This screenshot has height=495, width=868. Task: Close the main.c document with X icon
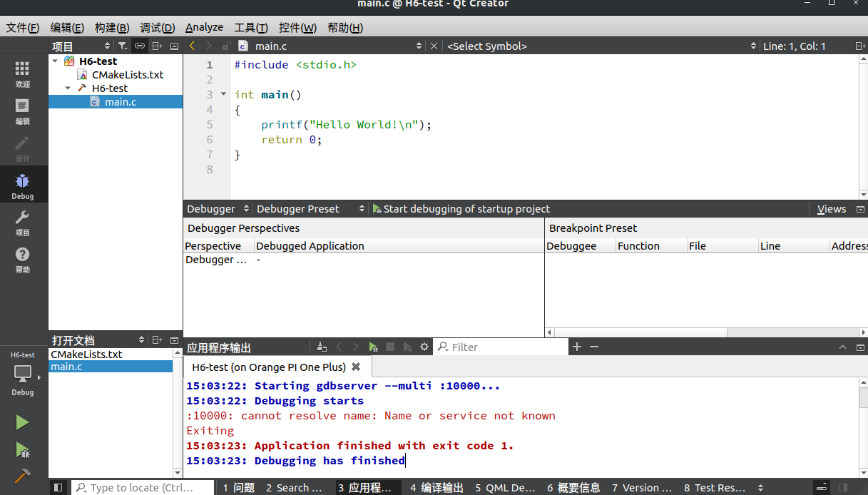click(x=434, y=46)
